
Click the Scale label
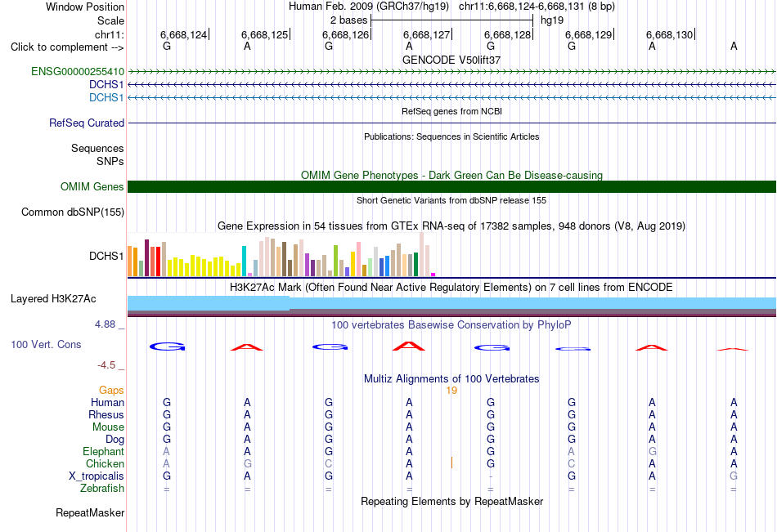pyautogui.click(x=110, y=20)
